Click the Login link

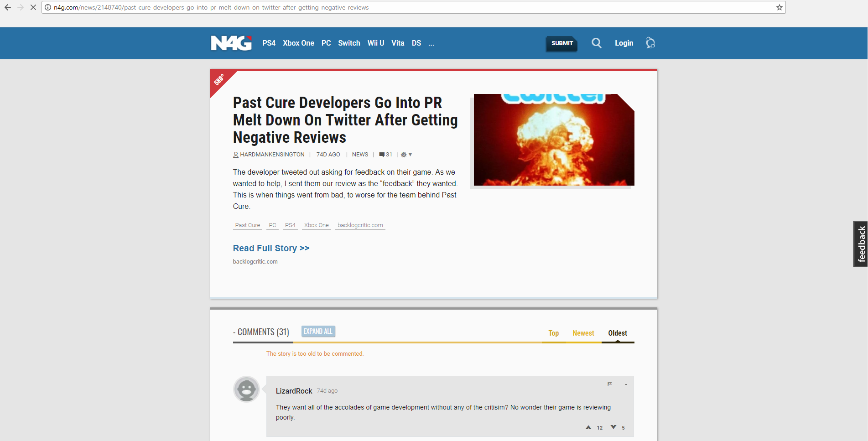click(624, 43)
